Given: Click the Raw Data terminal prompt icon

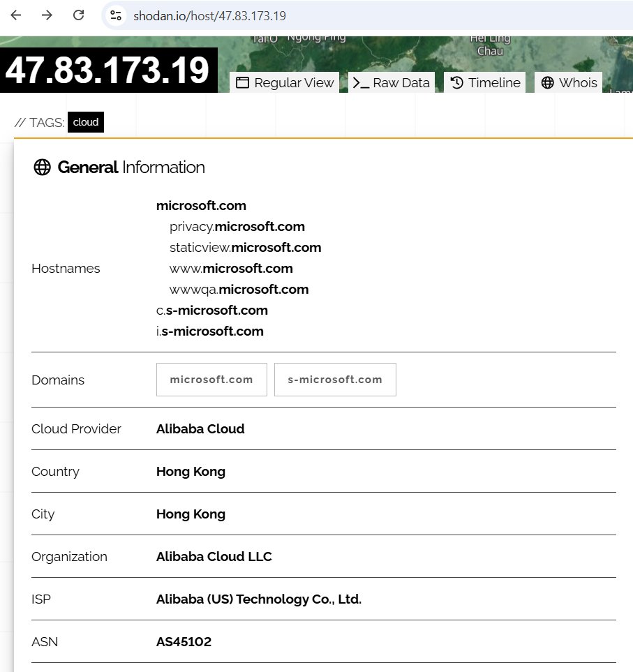Looking at the screenshot, I should (361, 83).
